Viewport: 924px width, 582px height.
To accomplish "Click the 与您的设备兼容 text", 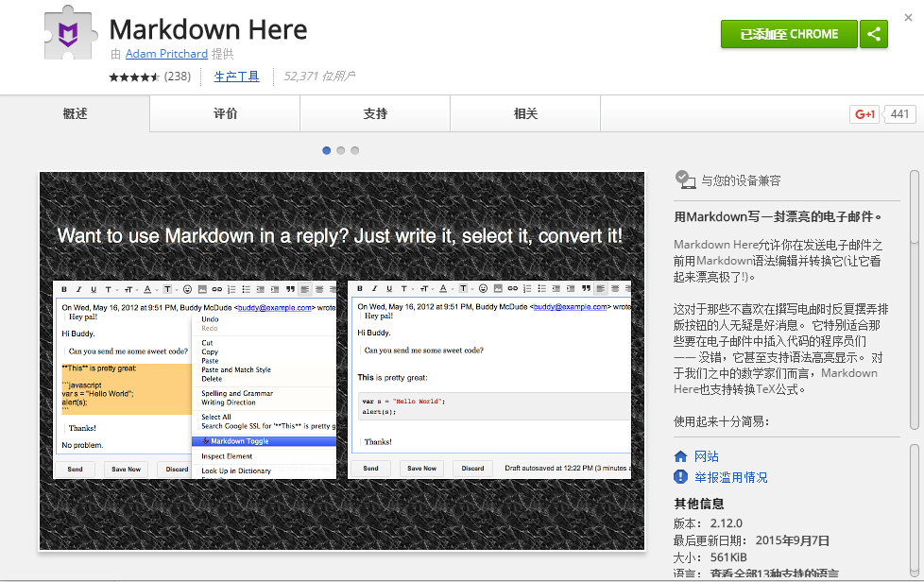I will coord(741,180).
